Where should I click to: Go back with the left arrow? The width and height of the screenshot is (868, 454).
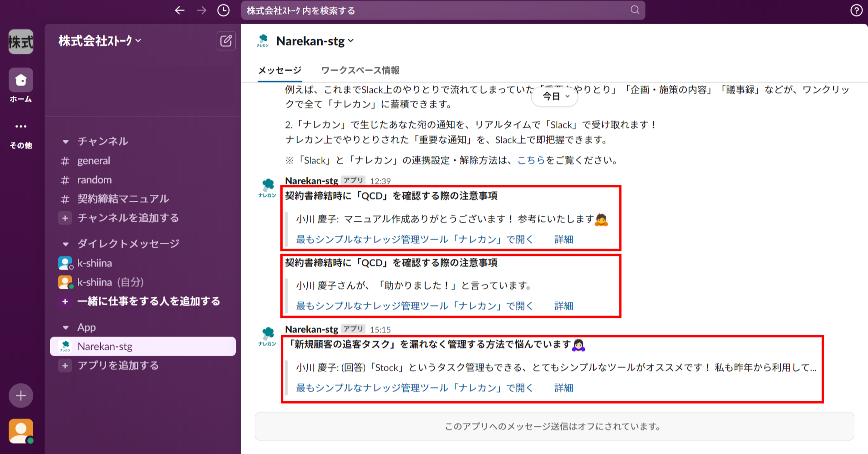click(x=180, y=10)
